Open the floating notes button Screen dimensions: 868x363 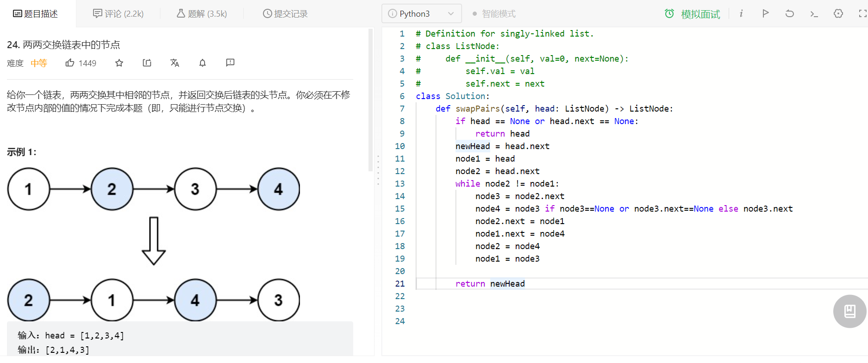coord(850,311)
